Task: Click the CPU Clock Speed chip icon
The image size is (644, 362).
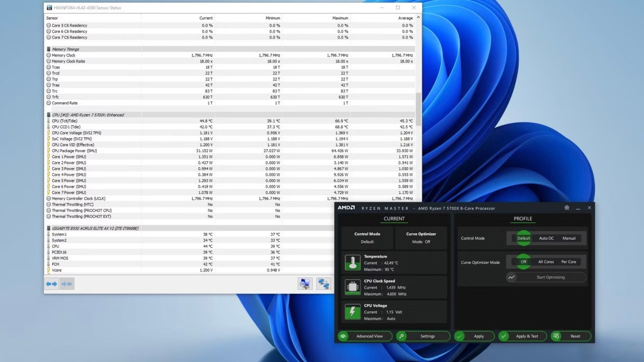Action: [x=353, y=287]
